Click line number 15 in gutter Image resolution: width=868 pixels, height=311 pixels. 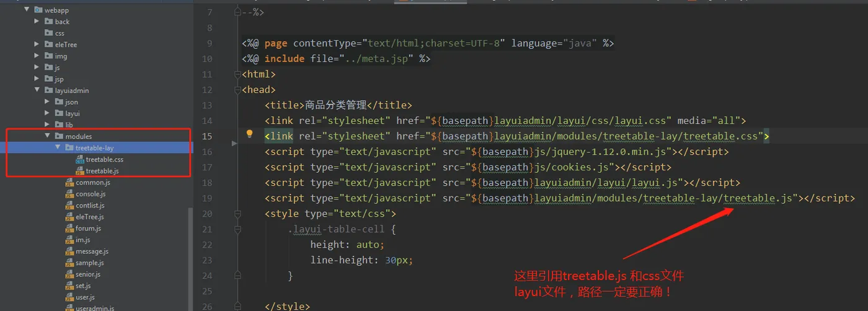pyautogui.click(x=206, y=136)
